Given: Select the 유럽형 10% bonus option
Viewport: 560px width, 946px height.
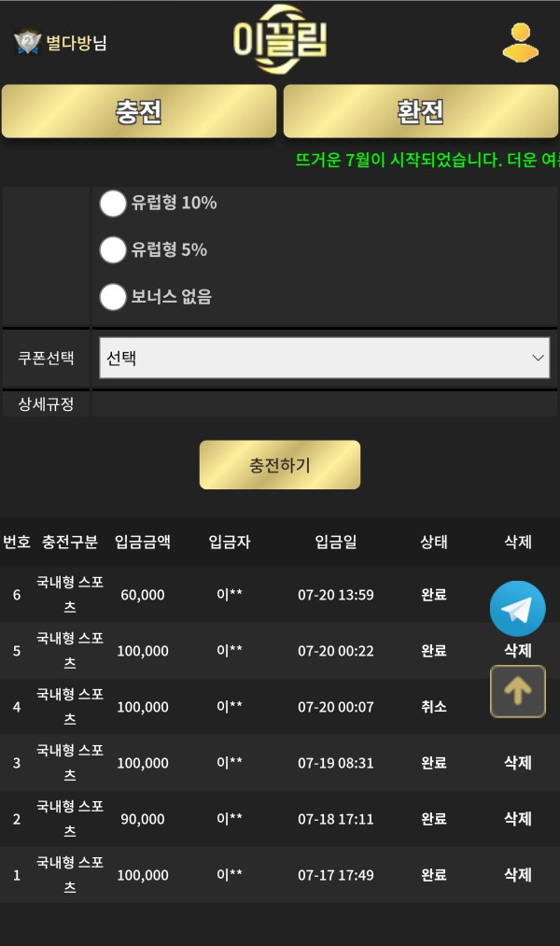Looking at the screenshot, I should 113,203.
